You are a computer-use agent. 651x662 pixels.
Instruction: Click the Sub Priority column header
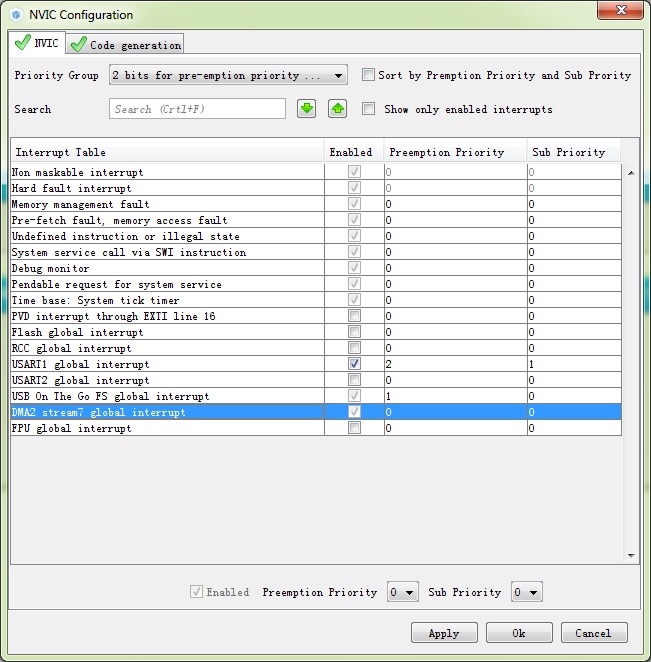pos(574,152)
